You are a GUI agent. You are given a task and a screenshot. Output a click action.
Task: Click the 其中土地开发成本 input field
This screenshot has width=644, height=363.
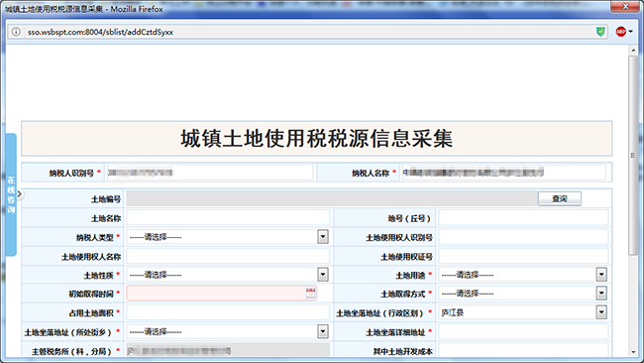pos(523,351)
